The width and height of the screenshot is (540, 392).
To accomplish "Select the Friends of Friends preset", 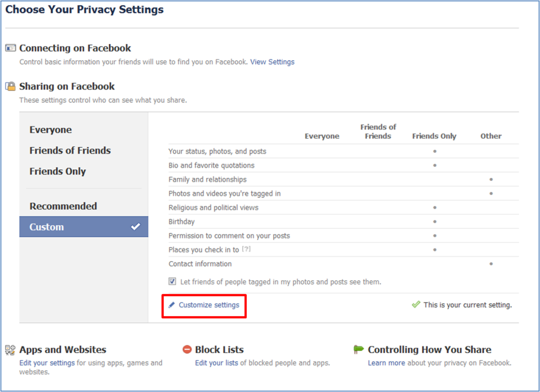I will tap(70, 150).
